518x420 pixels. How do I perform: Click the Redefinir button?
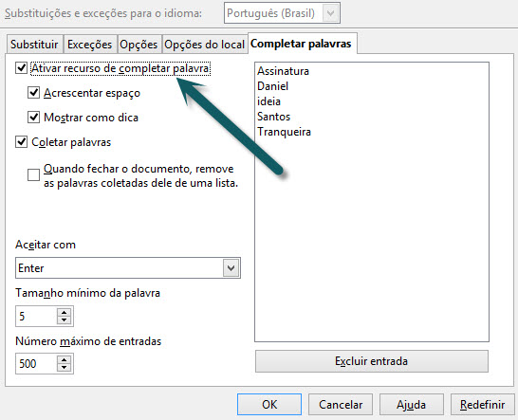point(483,405)
